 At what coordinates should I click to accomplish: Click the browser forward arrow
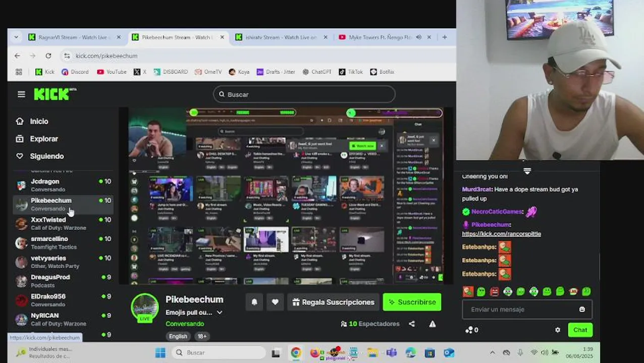coord(33,56)
